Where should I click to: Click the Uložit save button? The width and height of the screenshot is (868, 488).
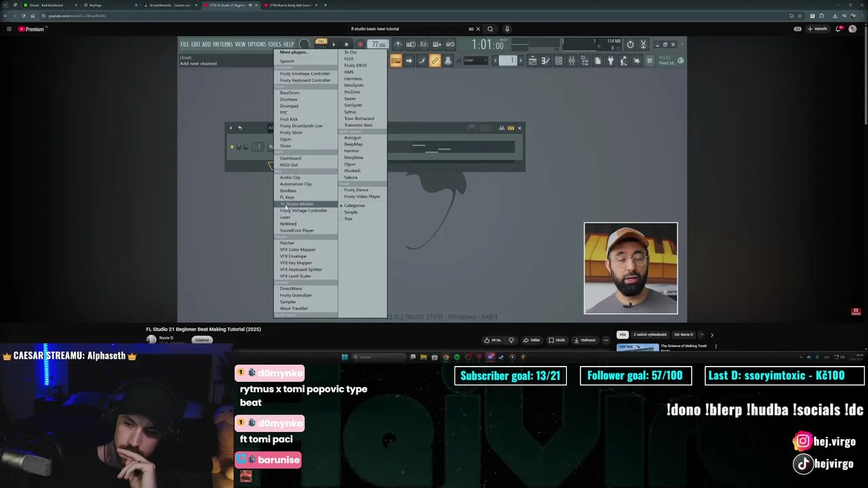[x=557, y=340]
